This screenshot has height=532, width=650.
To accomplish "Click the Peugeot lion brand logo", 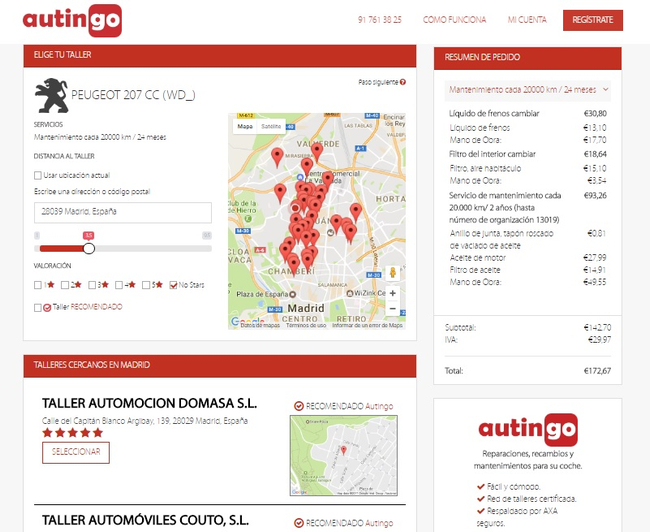I will point(52,95).
